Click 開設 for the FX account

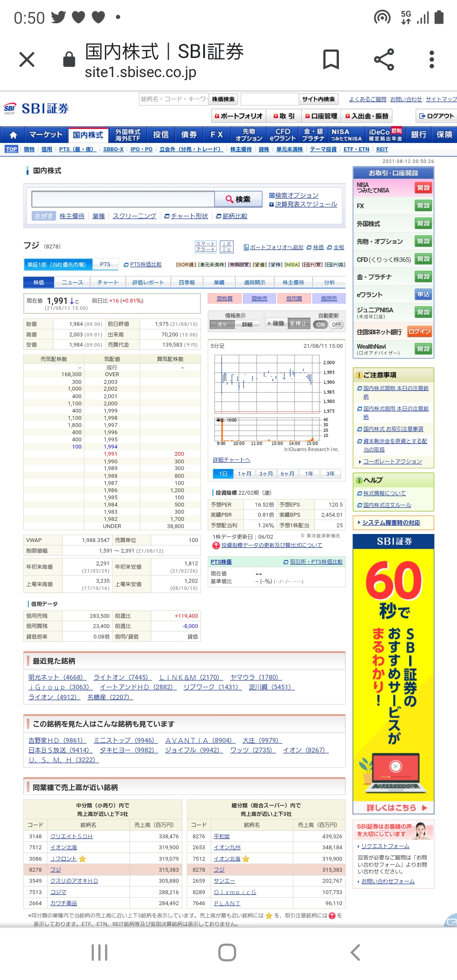click(423, 206)
